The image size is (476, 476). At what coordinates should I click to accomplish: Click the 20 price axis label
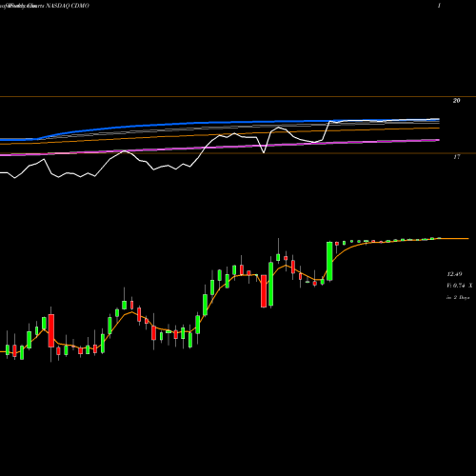(x=456, y=101)
